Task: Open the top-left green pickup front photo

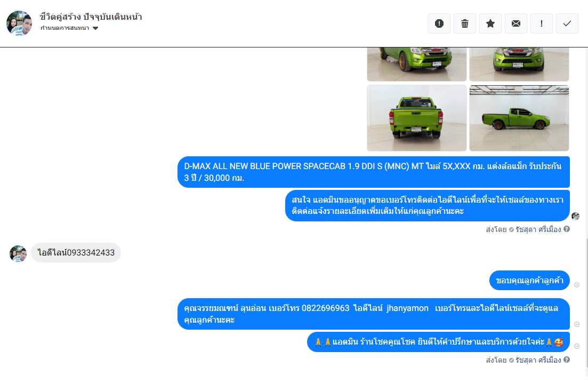Action: 417,64
